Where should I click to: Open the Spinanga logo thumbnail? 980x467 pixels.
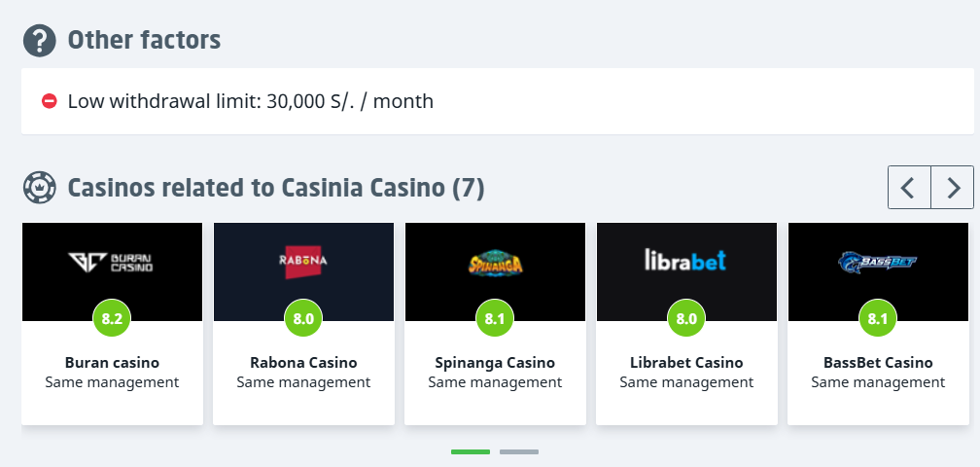coord(495,261)
